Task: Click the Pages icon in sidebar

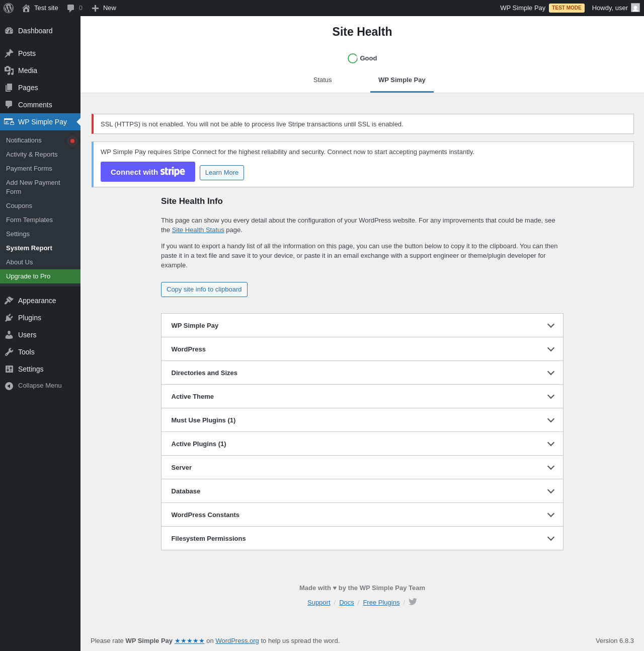Action: [x=9, y=88]
